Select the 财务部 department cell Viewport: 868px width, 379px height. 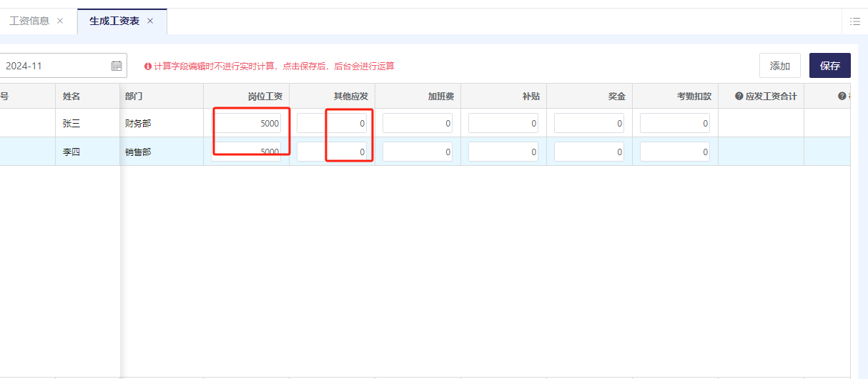[162, 123]
